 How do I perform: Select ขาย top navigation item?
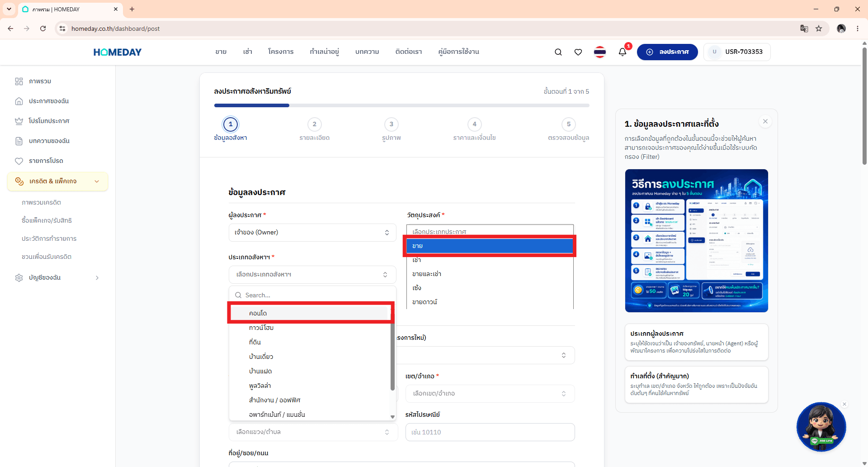click(221, 52)
